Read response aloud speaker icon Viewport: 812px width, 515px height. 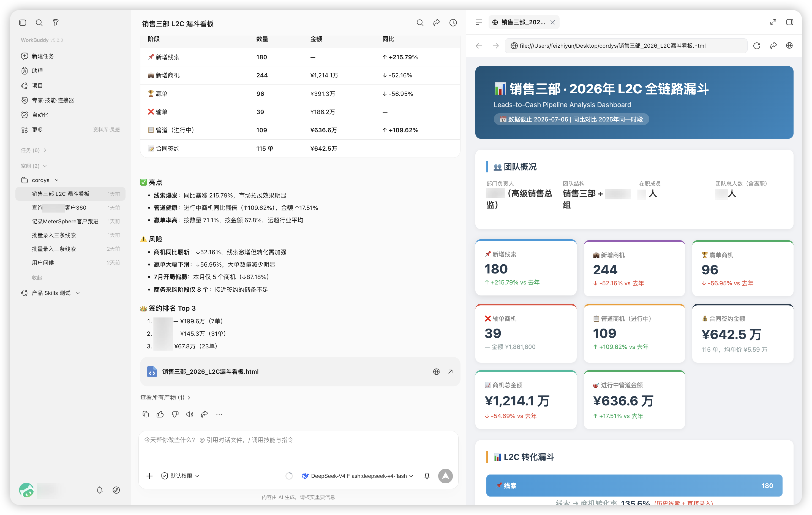coord(190,414)
